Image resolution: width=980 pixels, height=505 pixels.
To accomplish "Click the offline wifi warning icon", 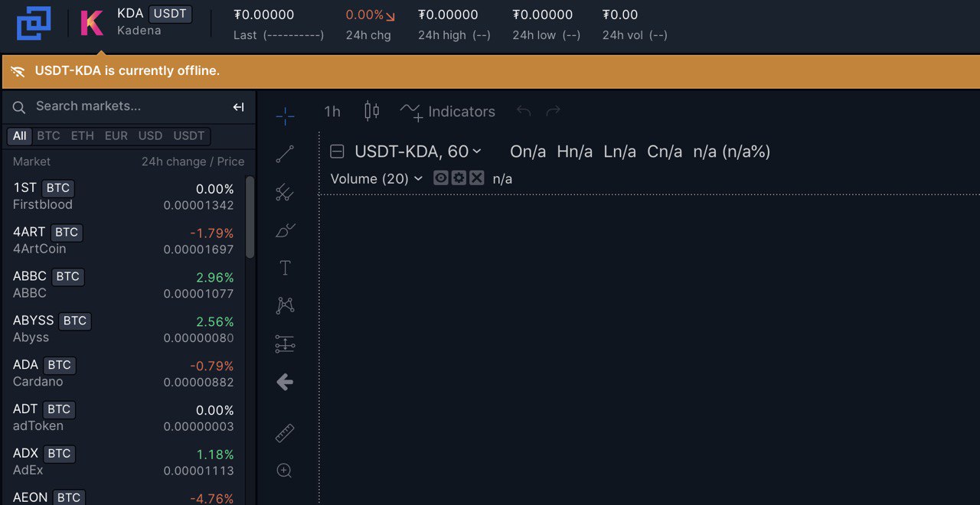I will tap(18, 71).
